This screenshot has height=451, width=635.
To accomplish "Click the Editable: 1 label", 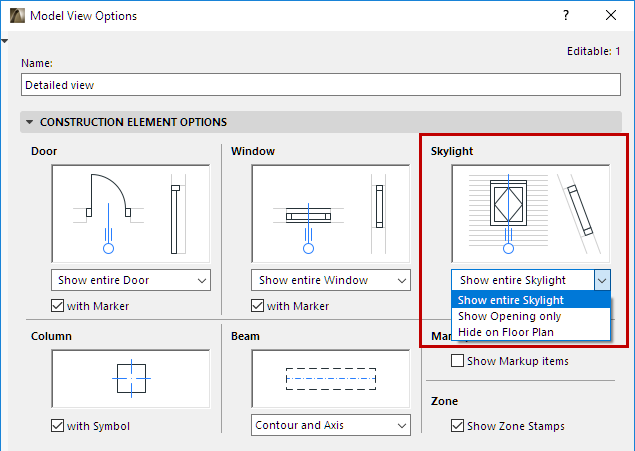I will (593, 51).
